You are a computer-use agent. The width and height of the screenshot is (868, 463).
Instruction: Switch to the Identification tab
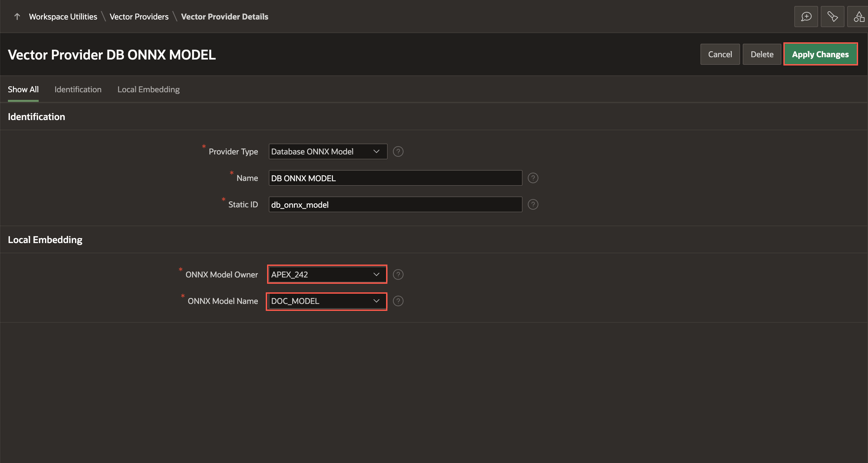pyautogui.click(x=78, y=89)
